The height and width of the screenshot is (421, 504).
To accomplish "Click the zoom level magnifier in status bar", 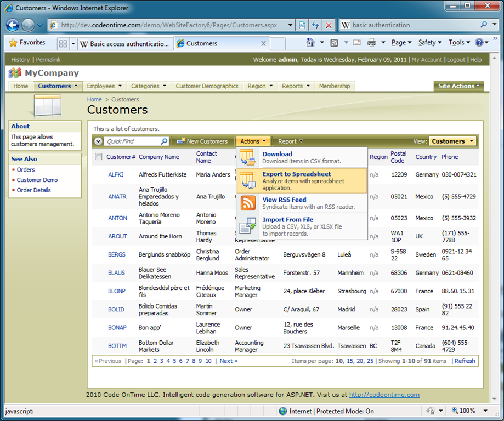I will click(x=455, y=411).
